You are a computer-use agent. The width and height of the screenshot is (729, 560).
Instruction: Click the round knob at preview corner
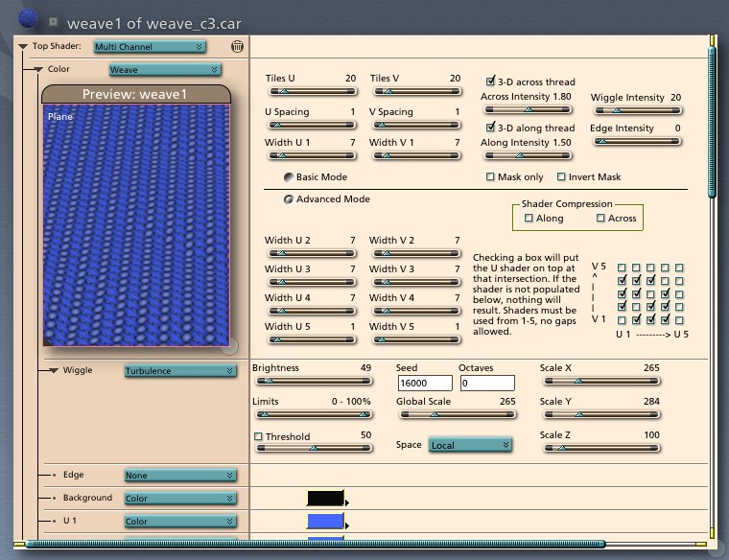coord(229,346)
